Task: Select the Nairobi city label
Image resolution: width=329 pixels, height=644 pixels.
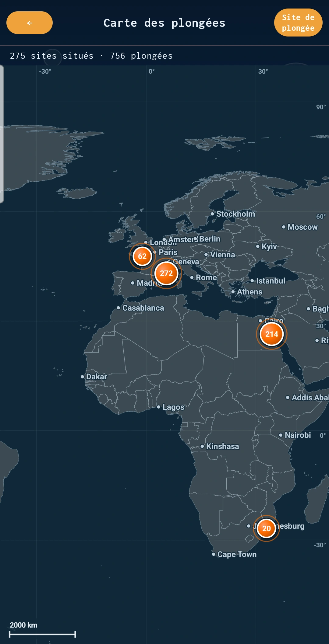Action: (298, 435)
